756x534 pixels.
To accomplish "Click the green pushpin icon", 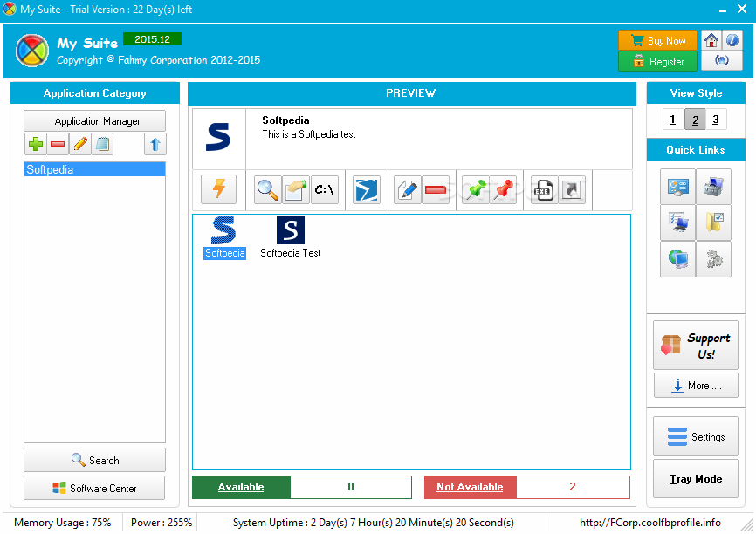I will coord(476,189).
